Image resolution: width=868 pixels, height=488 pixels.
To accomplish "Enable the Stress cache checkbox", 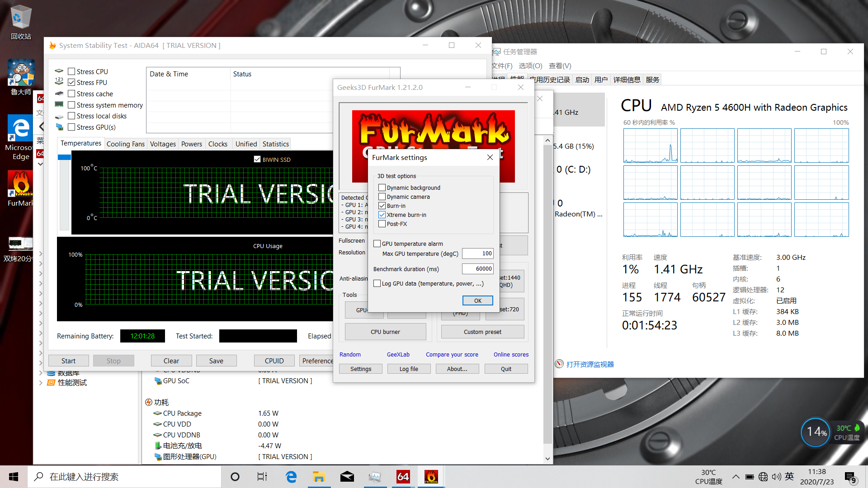I will click(71, 94).
